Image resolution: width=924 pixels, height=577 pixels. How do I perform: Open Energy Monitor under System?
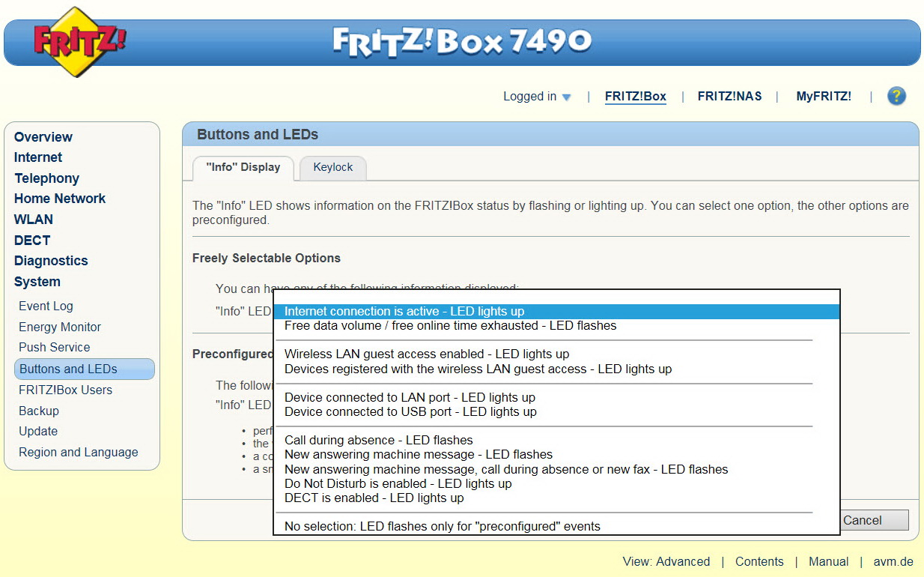click(x=60, y=327)
